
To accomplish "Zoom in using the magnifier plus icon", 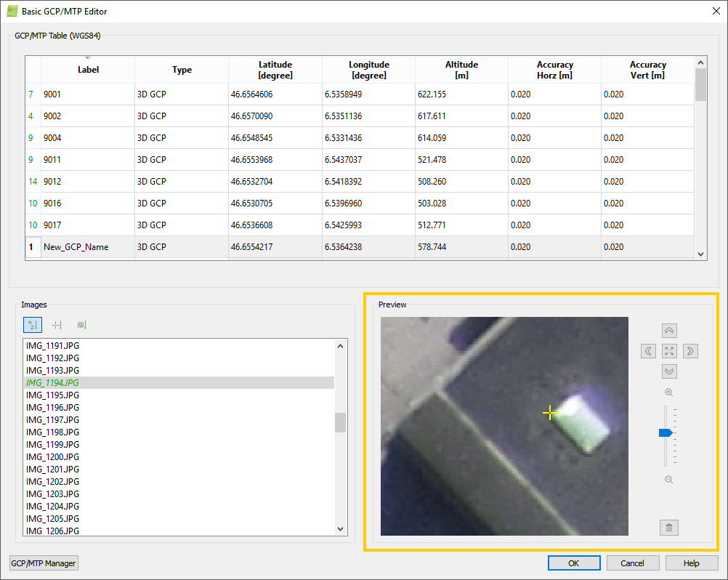I will [668, 392].
